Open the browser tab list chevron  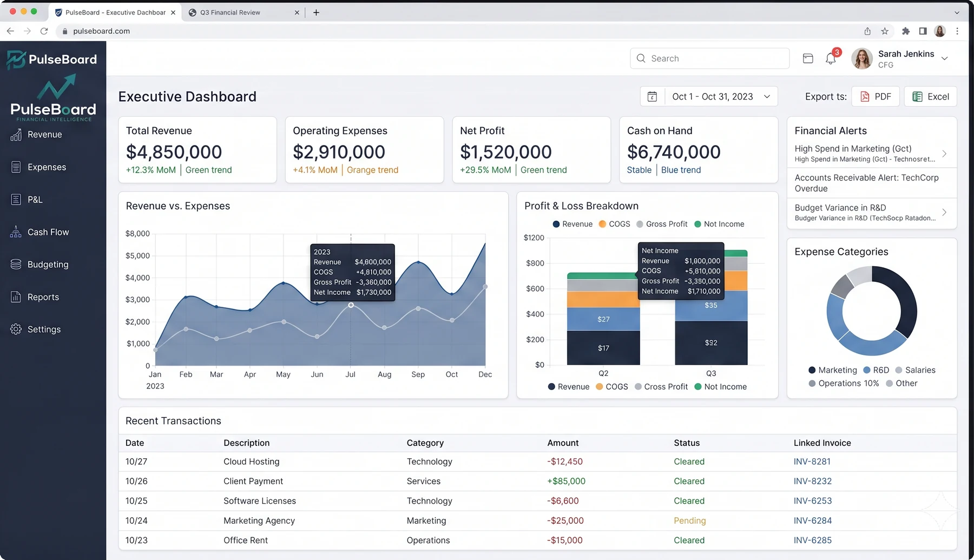(957, 12)
